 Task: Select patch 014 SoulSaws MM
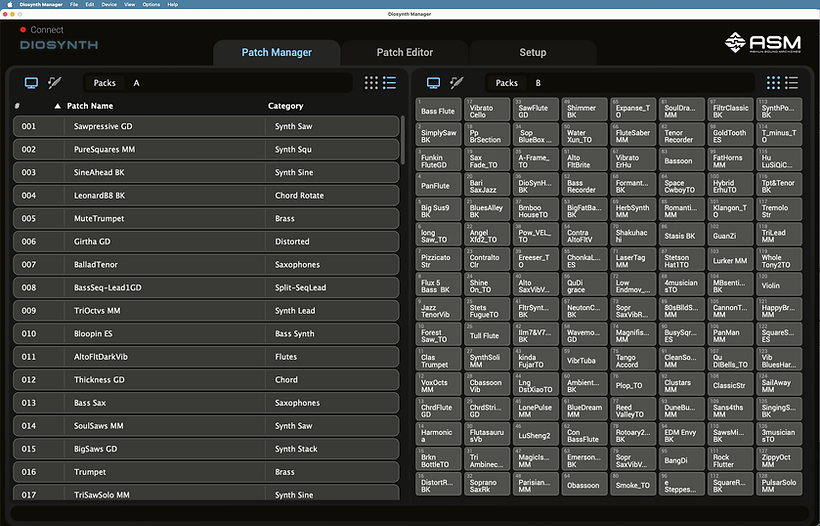tap(206, 426)
